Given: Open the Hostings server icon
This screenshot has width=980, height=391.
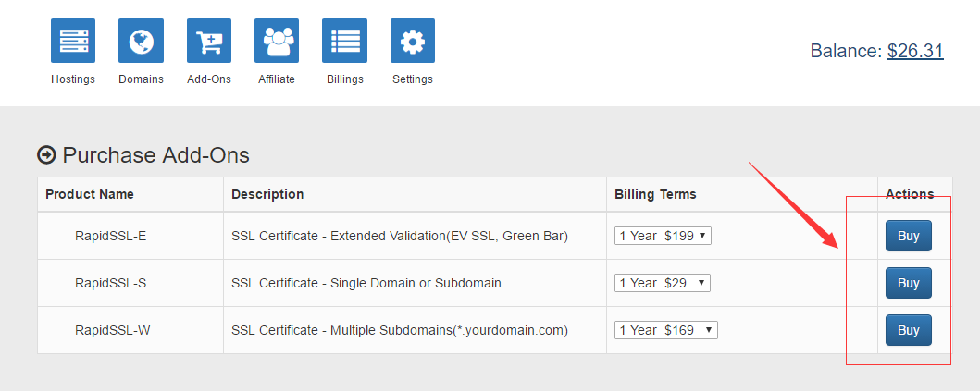Looking at the screenshot, I should pos(73,41).
